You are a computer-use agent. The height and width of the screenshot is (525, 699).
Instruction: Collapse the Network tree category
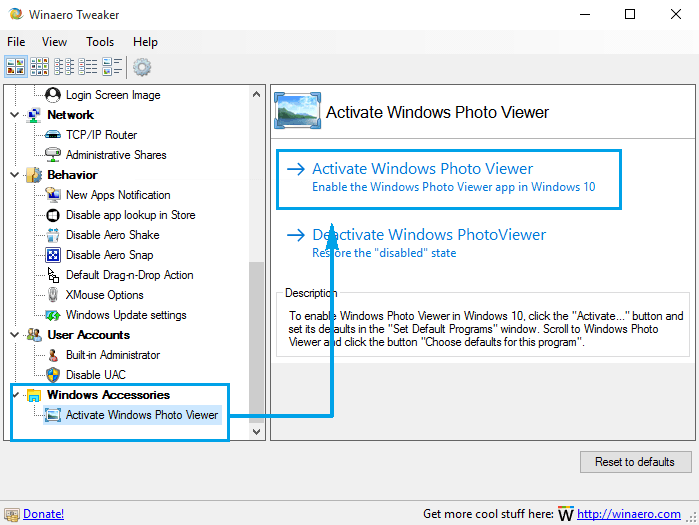(x=15, y=115)
